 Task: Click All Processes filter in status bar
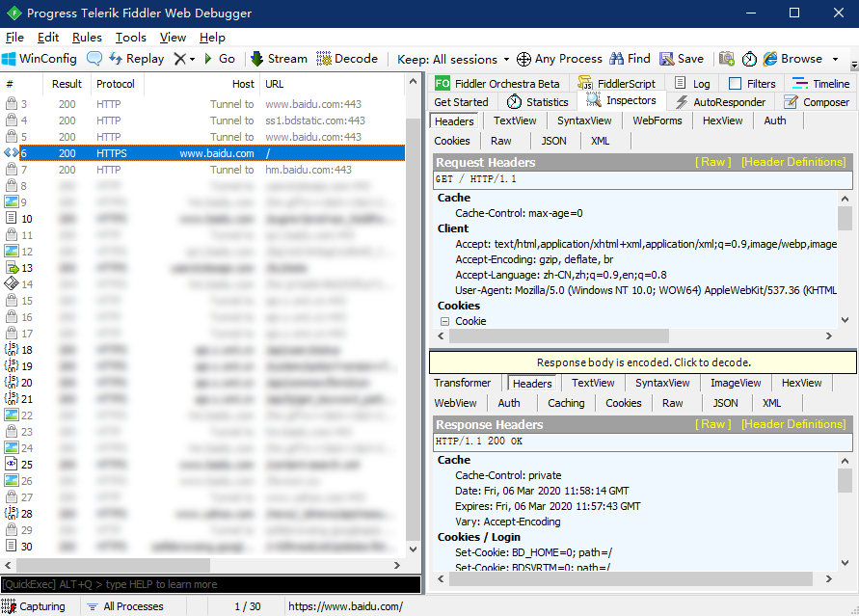click(126, 606)
